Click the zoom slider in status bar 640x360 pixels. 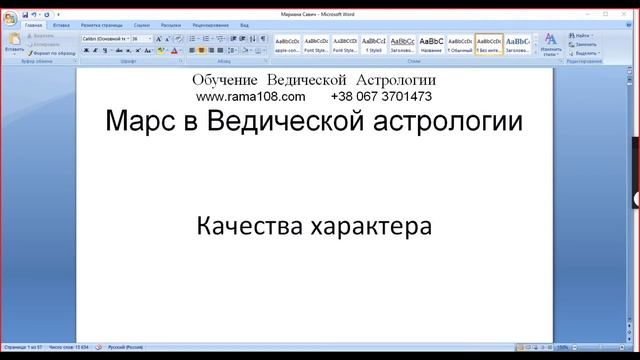598,347
